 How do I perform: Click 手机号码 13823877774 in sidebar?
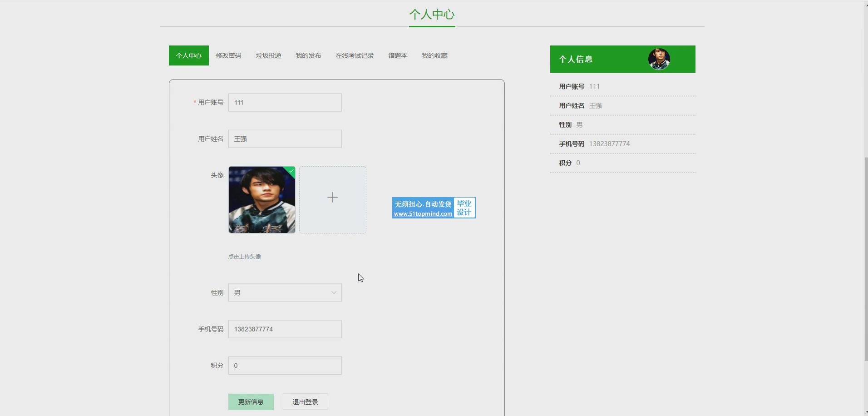[x=623, y=144]
